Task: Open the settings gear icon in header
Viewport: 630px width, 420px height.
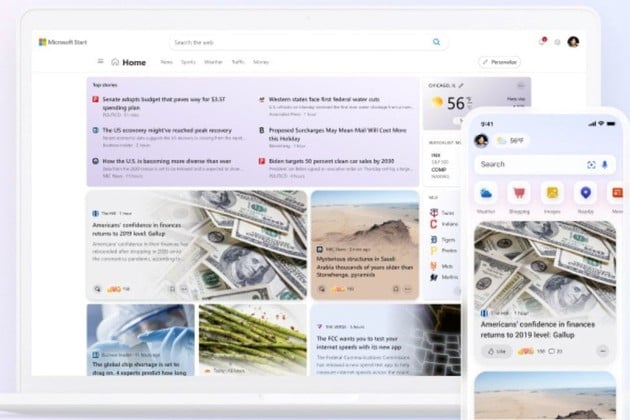Action: pyautogui.click(x=557, y=42)
